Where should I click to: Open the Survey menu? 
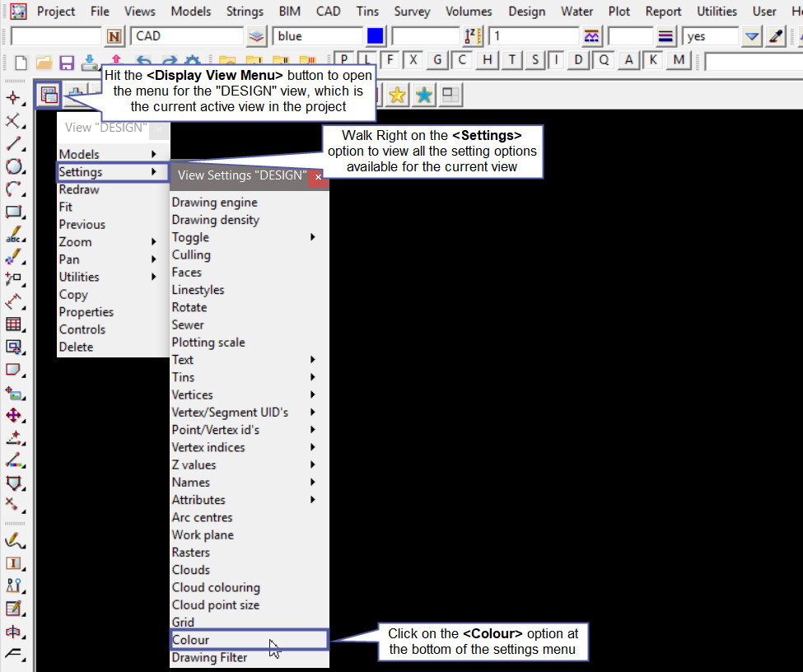coord(411,12)
